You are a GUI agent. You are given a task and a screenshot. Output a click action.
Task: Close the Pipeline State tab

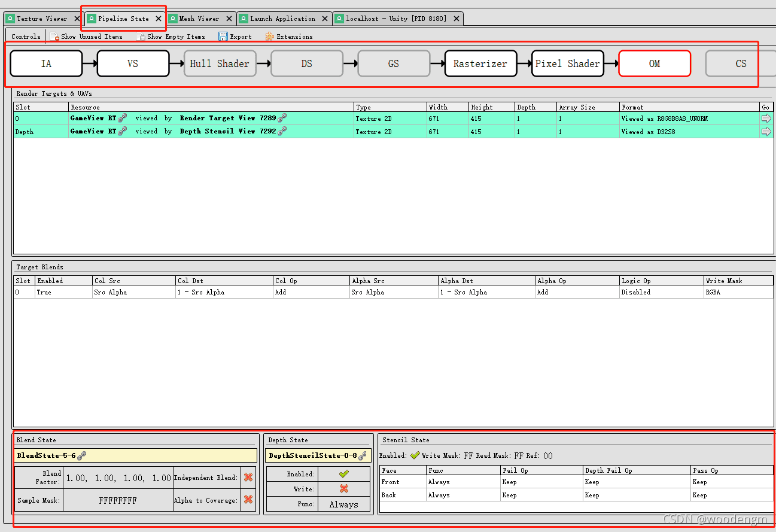click(159, 19)
